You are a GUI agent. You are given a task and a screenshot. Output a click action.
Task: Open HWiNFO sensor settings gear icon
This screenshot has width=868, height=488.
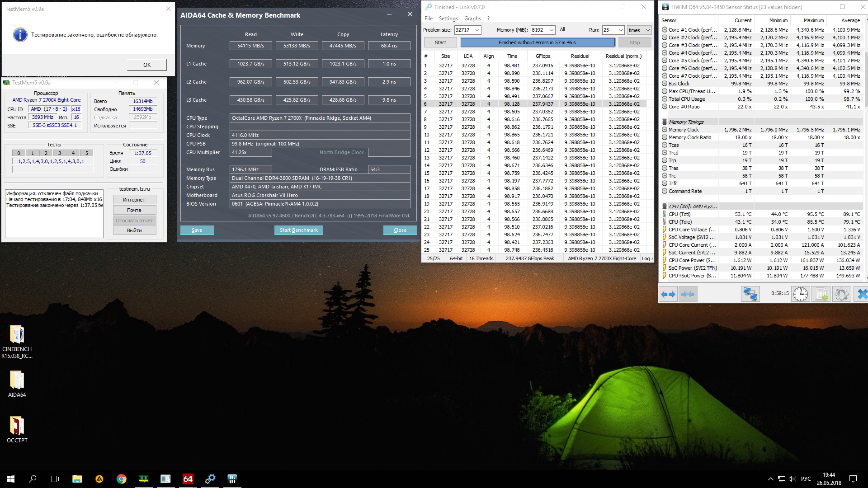pyautogui.click(x=841, y=294)
